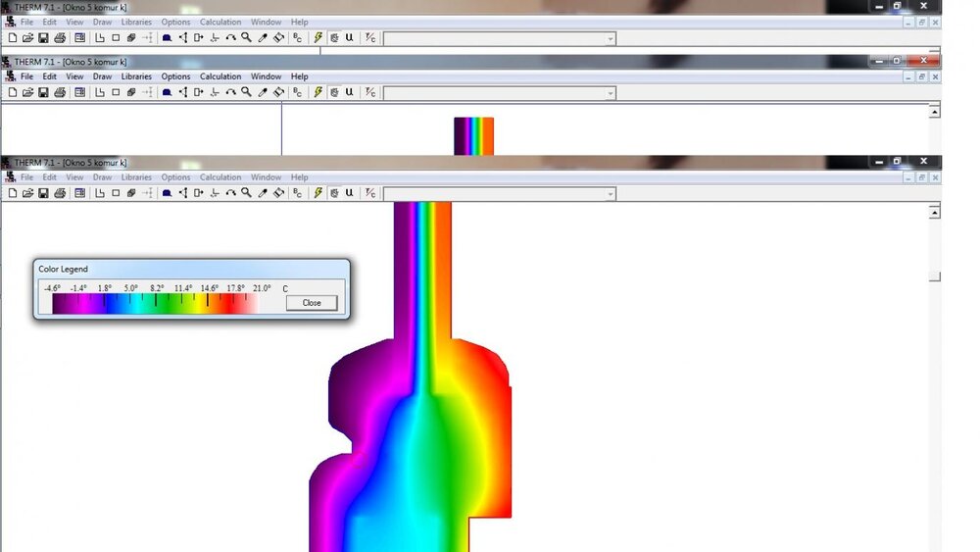
Task: Open the Libraries menu in the topmost menu bar
Action: [136, 22]
